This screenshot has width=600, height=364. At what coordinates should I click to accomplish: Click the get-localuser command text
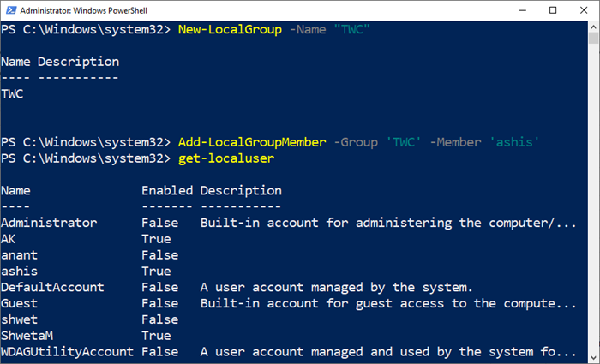[x=226, y=158]
